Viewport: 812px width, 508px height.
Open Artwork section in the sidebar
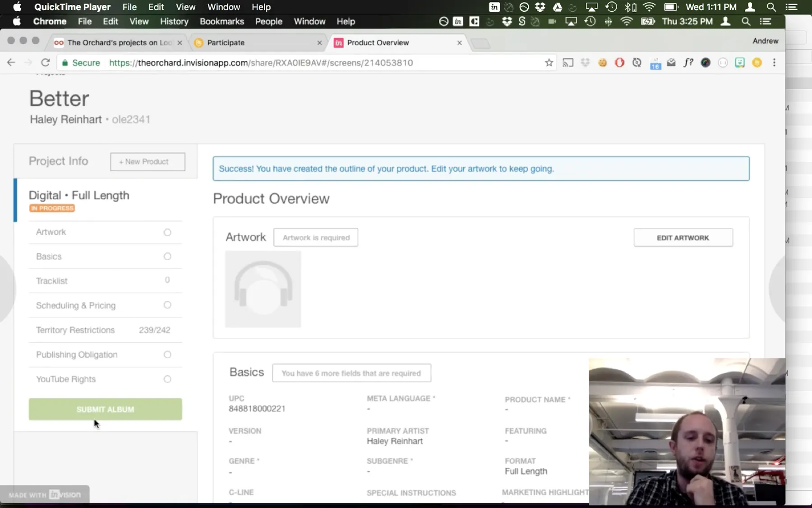pyautogui.click(x=105, y=232)
